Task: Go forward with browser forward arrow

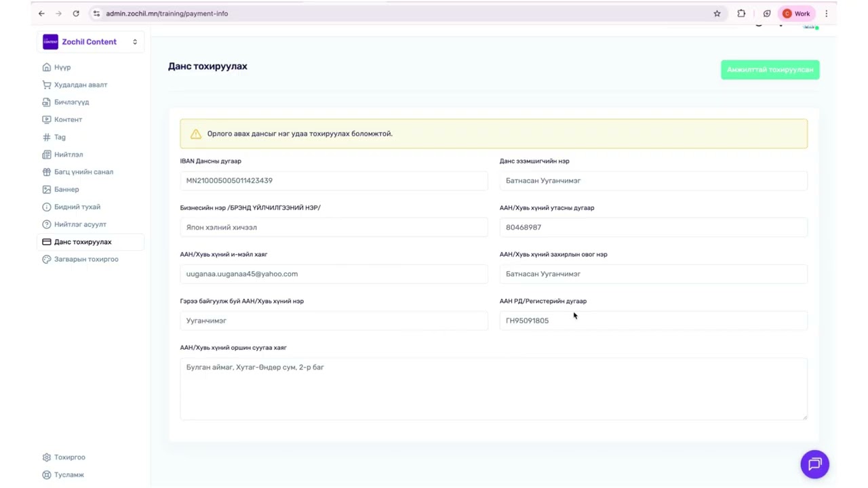Action: tap(58, 14)
